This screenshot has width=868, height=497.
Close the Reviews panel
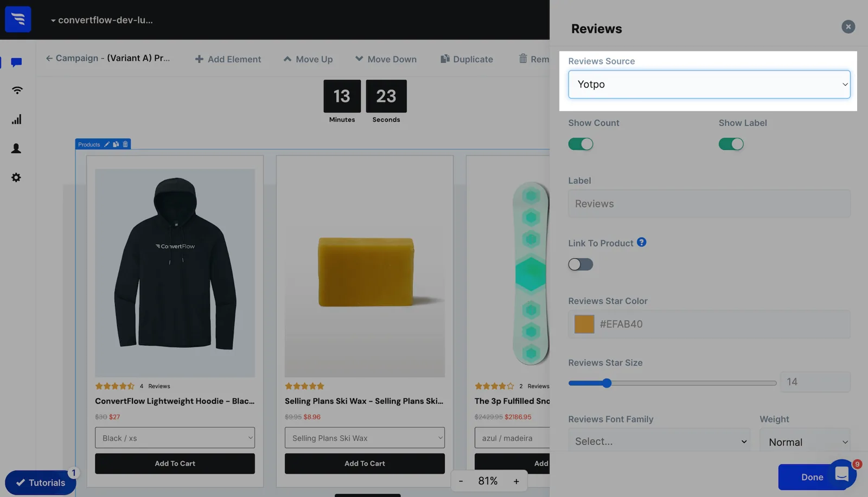[x=848, y=27]
